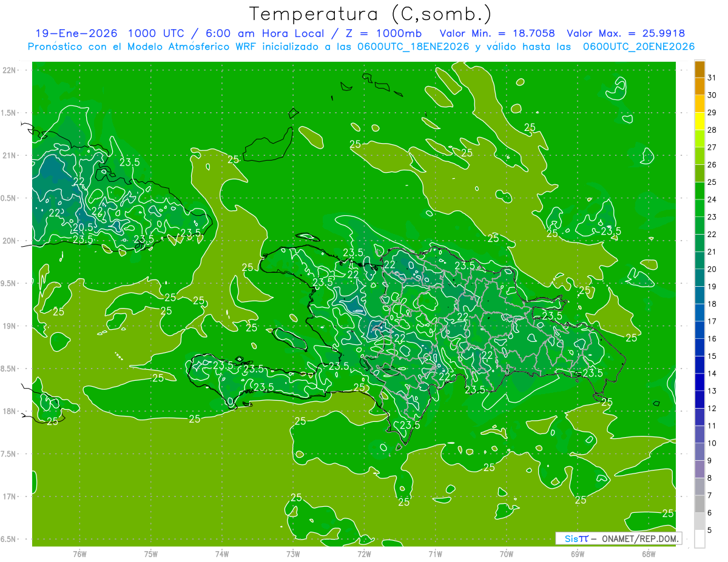Click legend value 13 on the color scale

click(712, 391)
